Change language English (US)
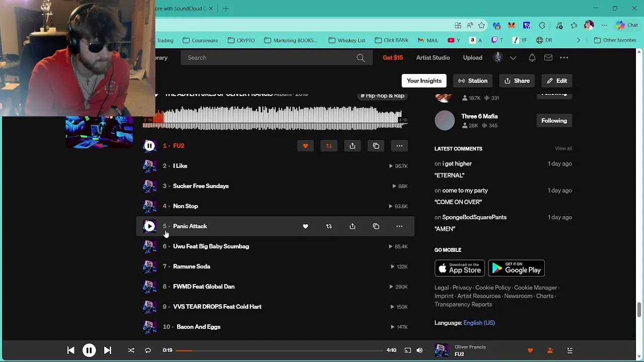 (x=479, y=323)
